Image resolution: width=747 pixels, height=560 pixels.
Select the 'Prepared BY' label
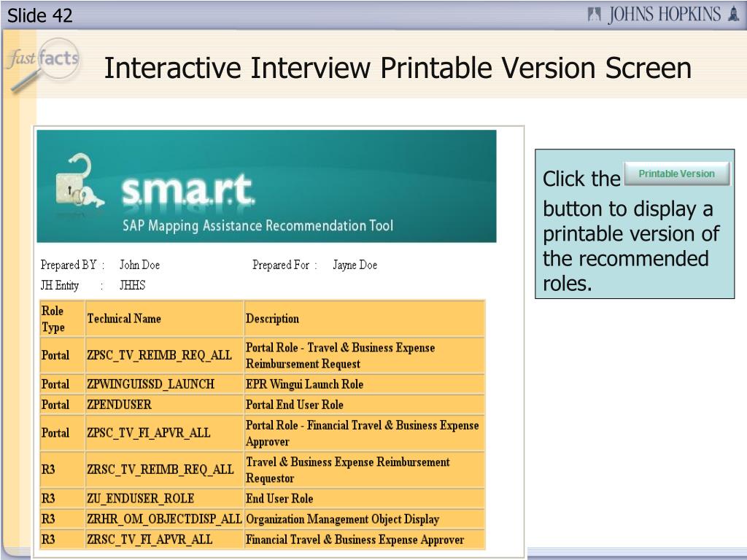tap(69, 265)
